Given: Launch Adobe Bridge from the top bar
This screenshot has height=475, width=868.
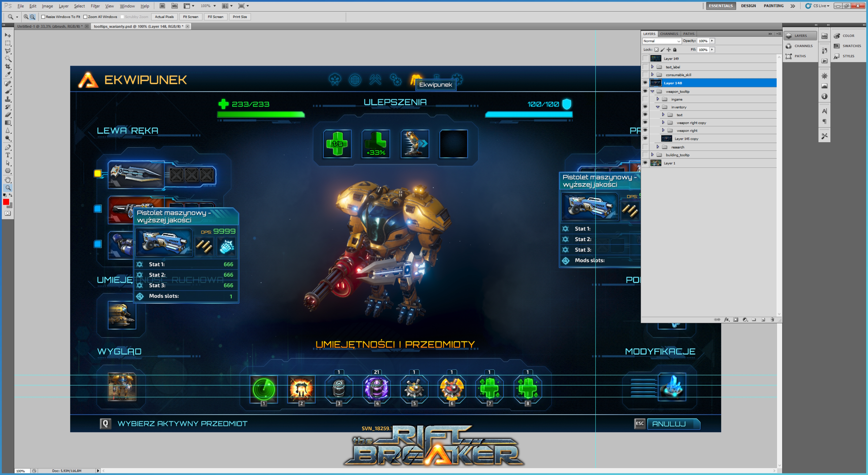Looking at the screenshot, I should point(162,6).
